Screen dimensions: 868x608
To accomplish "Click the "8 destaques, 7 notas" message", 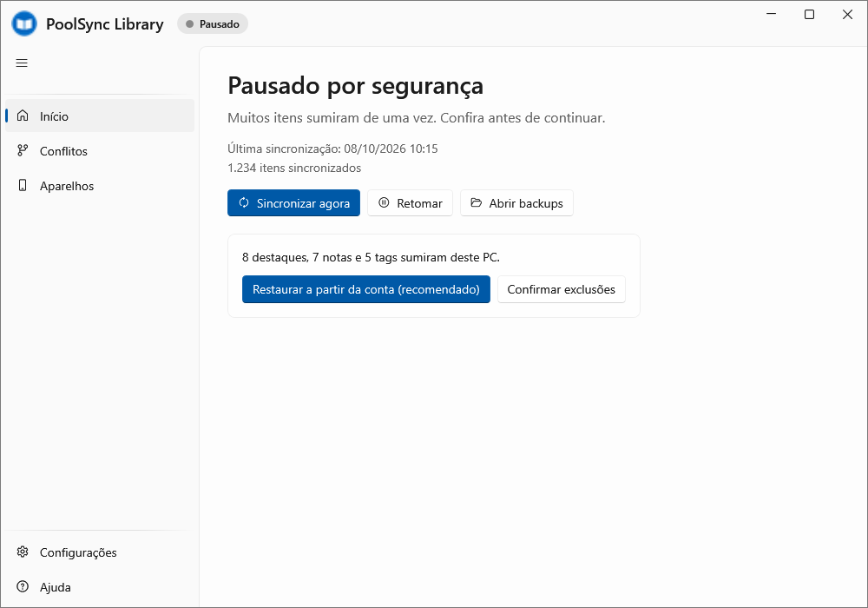I will (371, 257).
